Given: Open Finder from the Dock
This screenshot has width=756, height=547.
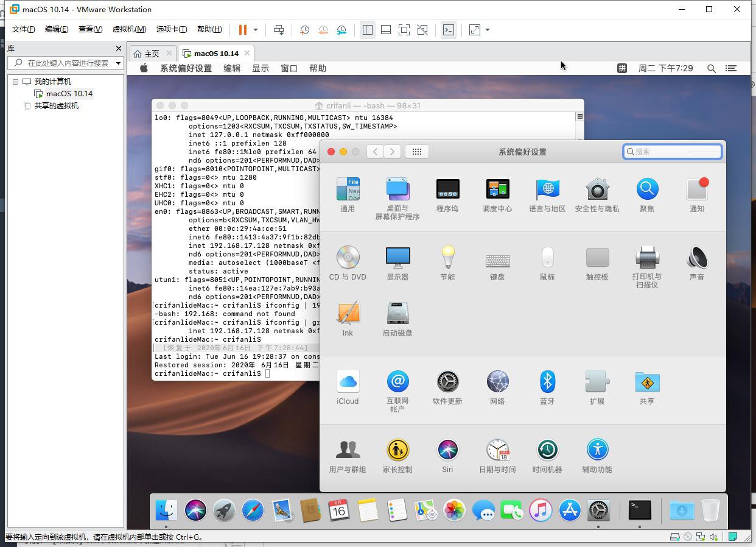Looking at the screenshot, I should click(x=166, y=510).
